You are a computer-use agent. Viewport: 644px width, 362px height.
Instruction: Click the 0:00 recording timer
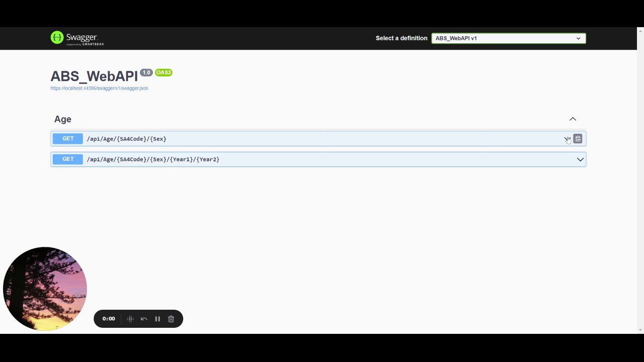pos(109,319)
